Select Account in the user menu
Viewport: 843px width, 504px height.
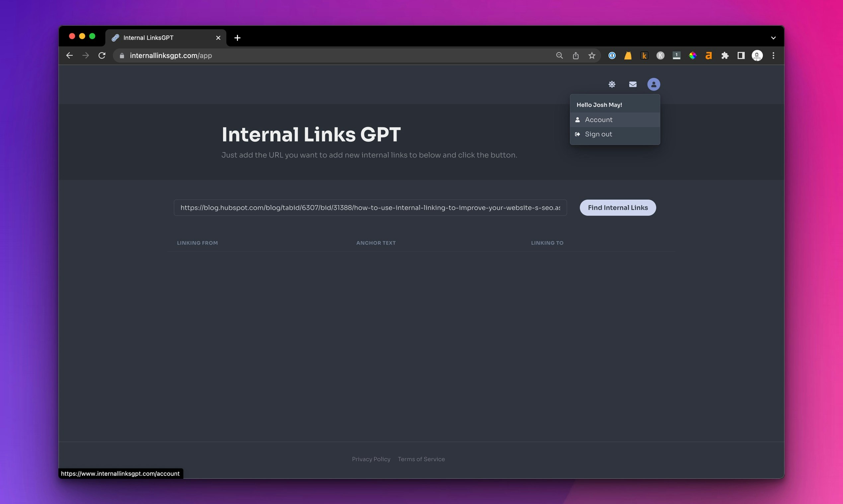tap(598, 120)
